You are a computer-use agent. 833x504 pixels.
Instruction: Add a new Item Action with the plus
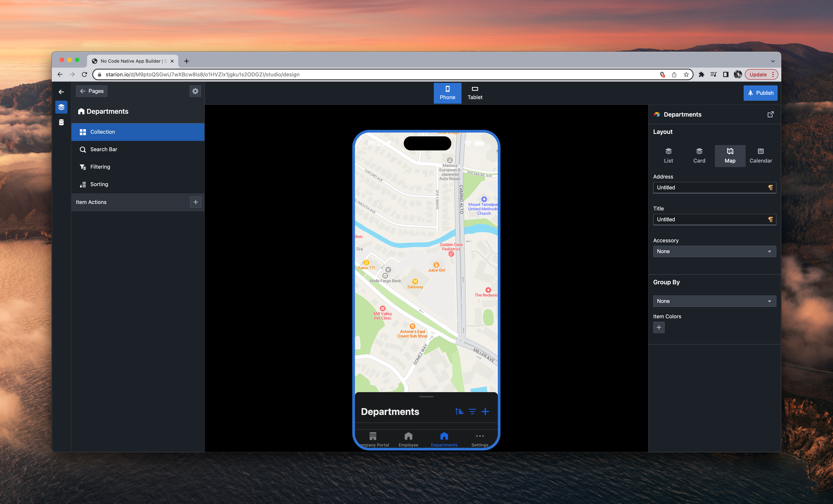pos(195,202)
